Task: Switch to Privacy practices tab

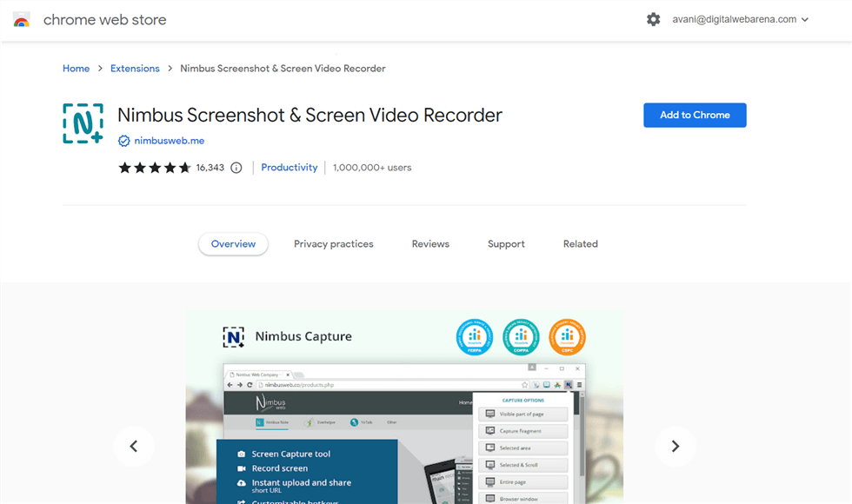Action: point(334,244)
